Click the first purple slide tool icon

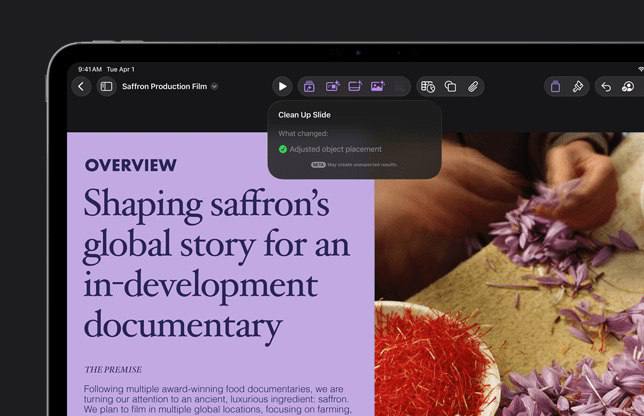click(310, 87)
